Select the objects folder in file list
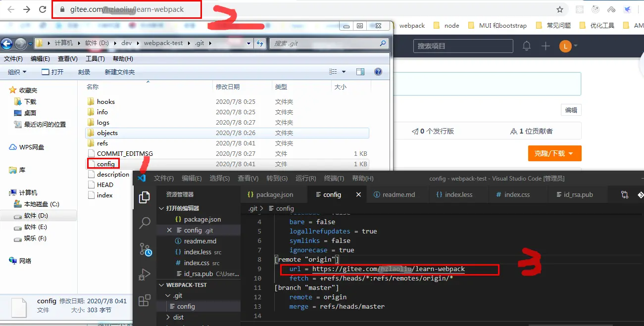 click(228, 133)
